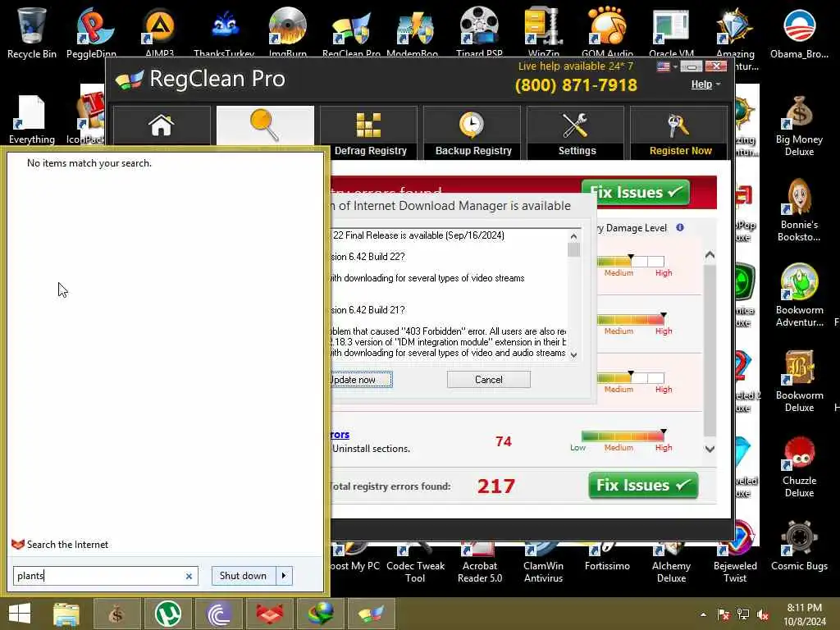
Task: Open the Acrobat Reader 5.0 shortcut
Action: click(x=479, y=563)
